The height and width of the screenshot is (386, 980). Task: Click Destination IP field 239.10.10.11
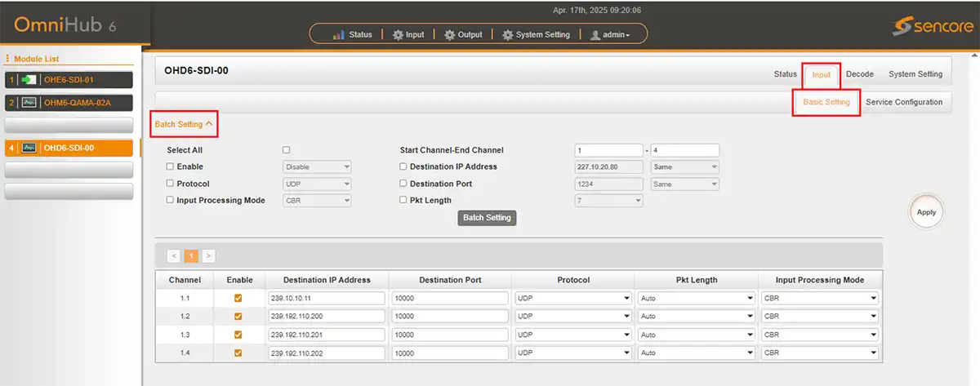coord(327,299)
